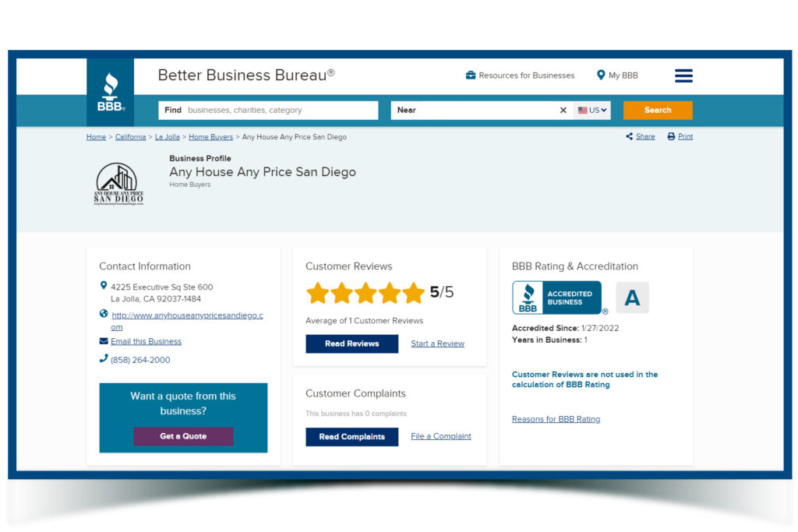Click the Read Reviews button

coord(352,344)
